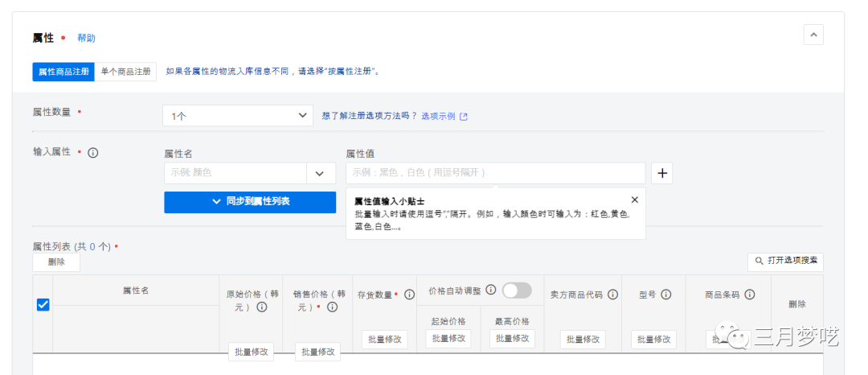Viewport: 868px width, 375px height.
Task: Click info icon next to 商品条码
Action: [x=750, y=295]
